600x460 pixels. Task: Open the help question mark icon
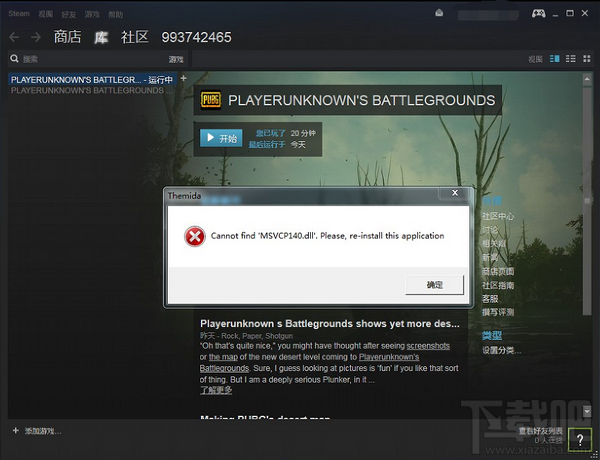click(x=580, y=440)
